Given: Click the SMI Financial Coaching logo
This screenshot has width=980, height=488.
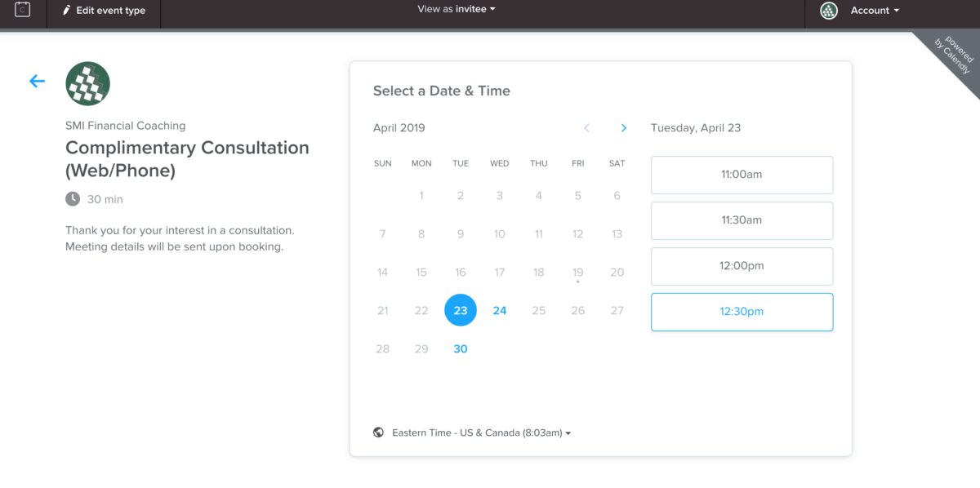Looking at the screenshot, I should coord(87,83).
